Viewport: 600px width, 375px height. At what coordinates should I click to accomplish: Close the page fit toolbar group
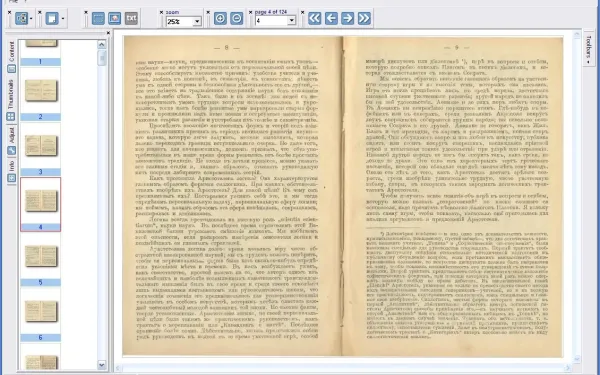coord(40,13)
